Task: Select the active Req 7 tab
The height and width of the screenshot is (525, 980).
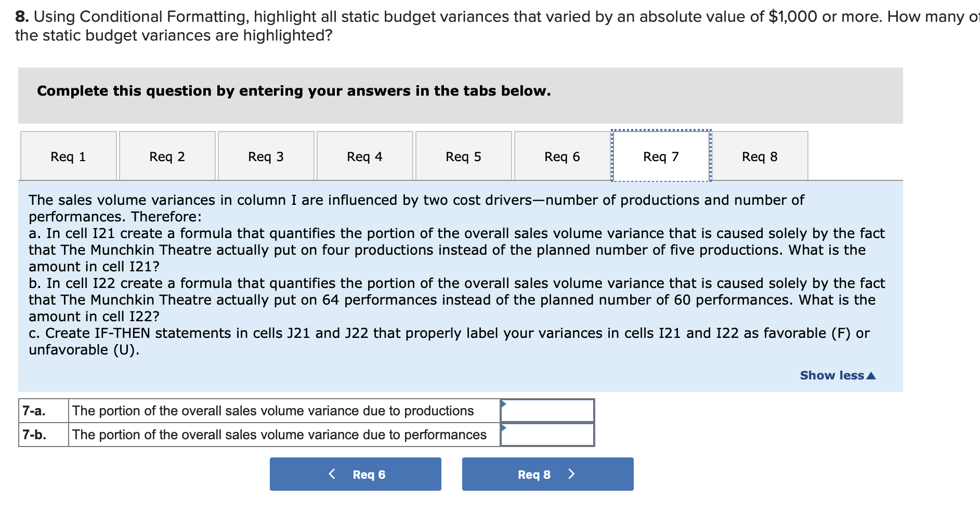Action: [x=661, y=156]
